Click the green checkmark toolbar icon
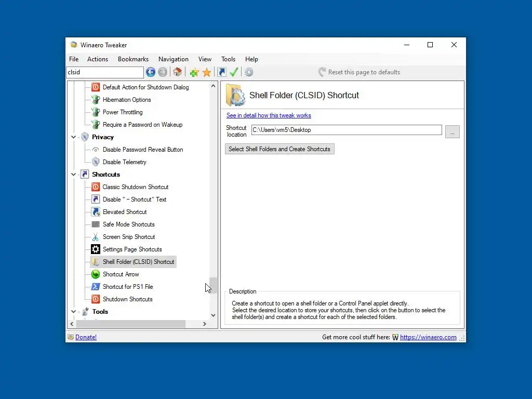This screenshot has height=399, width=532. point(234,72)
